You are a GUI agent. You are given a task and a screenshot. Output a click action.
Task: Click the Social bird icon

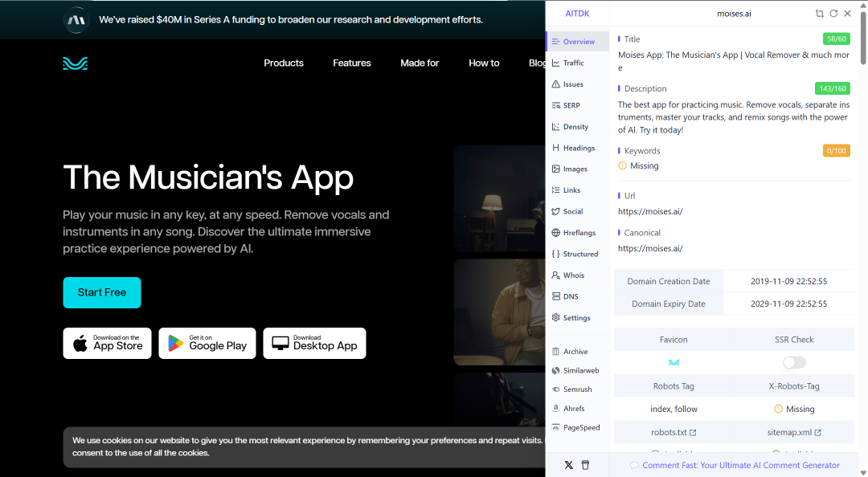[556, 211]
